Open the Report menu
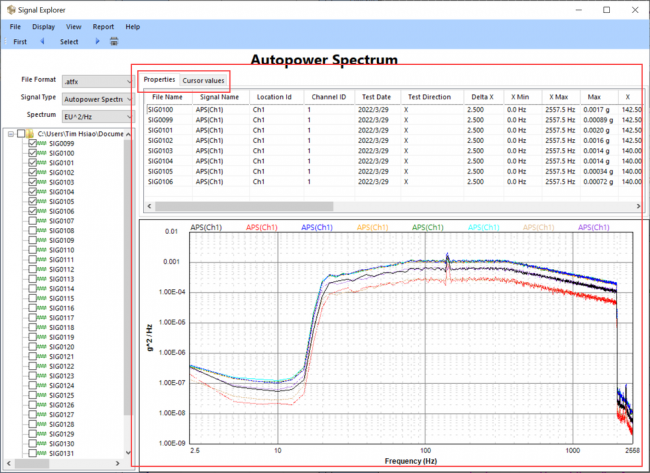 103,26
